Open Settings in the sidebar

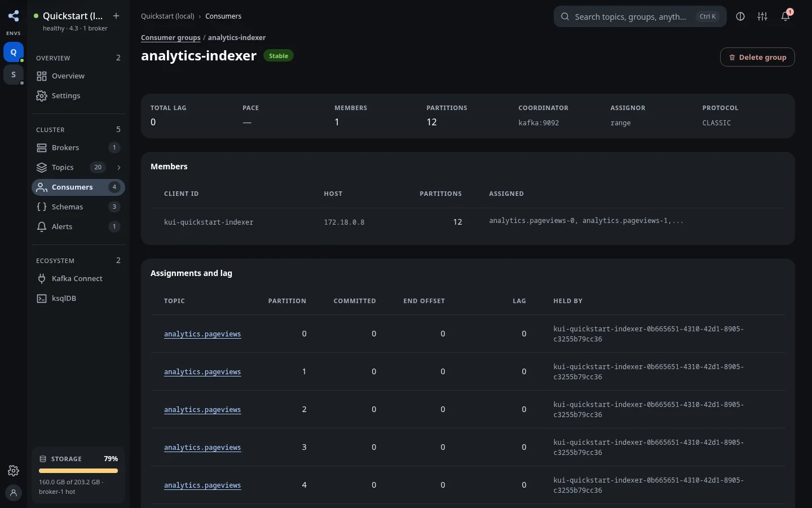(x=78, y=96)
